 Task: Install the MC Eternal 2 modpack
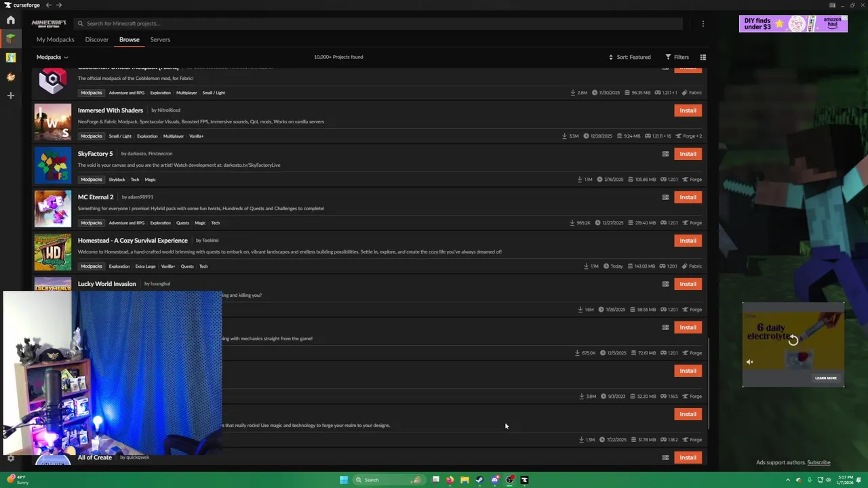pos(688,197)
